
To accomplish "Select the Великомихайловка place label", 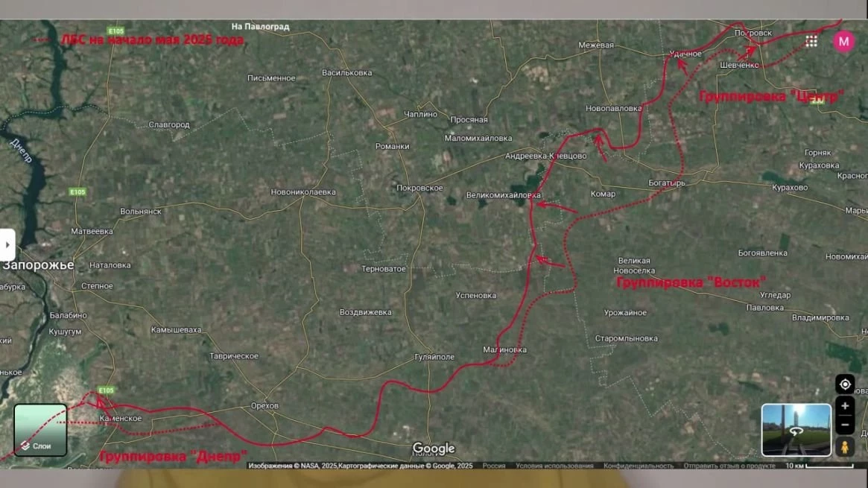I will click(503, 195).
